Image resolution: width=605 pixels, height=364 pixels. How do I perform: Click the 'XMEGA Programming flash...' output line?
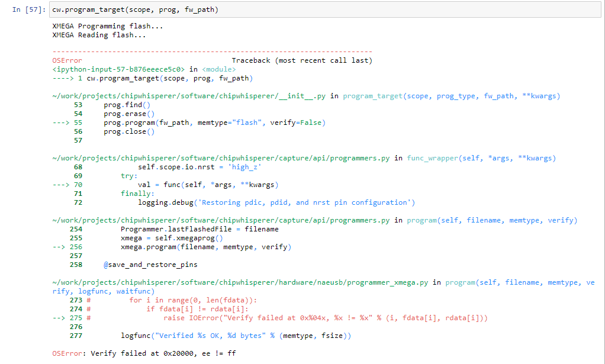tap(108, 26)
